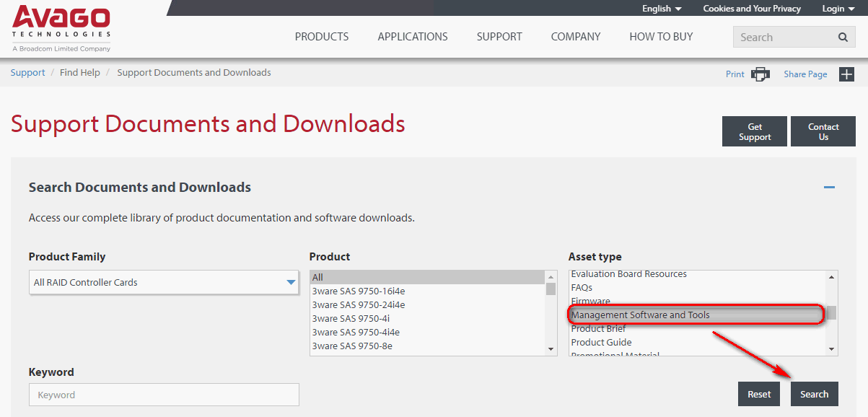This screenshot has height=417, width=868.
Task: Select 3ware SAS 9750-24i4e product
Action: point(428,304)
